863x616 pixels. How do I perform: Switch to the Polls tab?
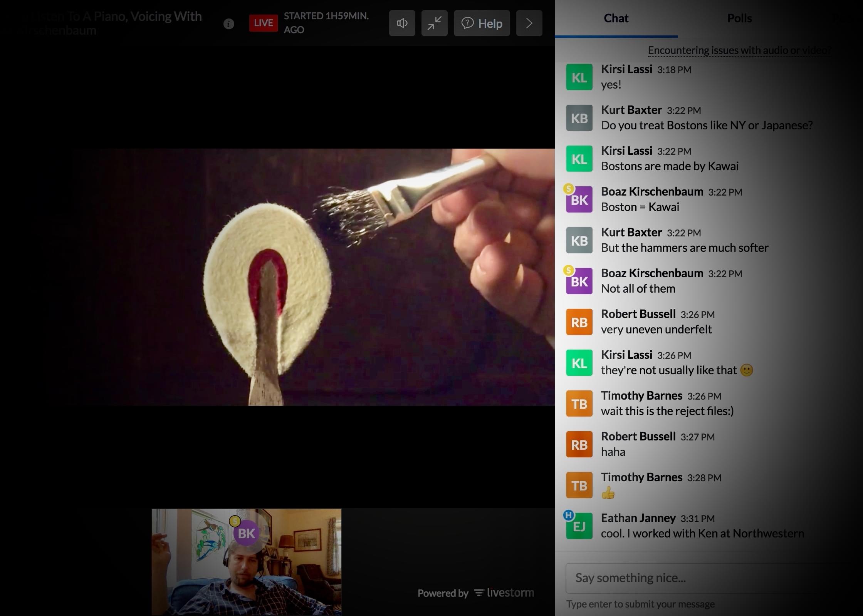739,18
